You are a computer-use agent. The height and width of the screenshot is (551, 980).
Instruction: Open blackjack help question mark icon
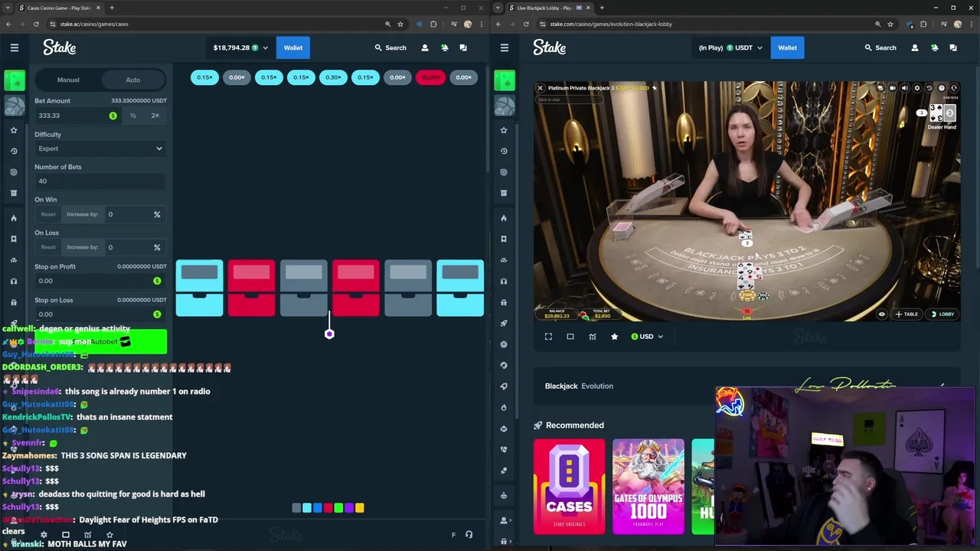tap(942, 88)
